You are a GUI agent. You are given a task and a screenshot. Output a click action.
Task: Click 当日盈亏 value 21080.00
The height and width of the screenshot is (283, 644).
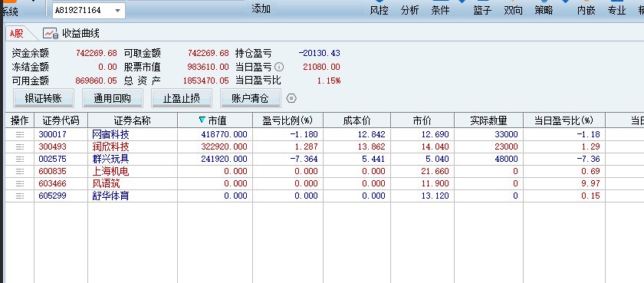[x=321, y=67]
